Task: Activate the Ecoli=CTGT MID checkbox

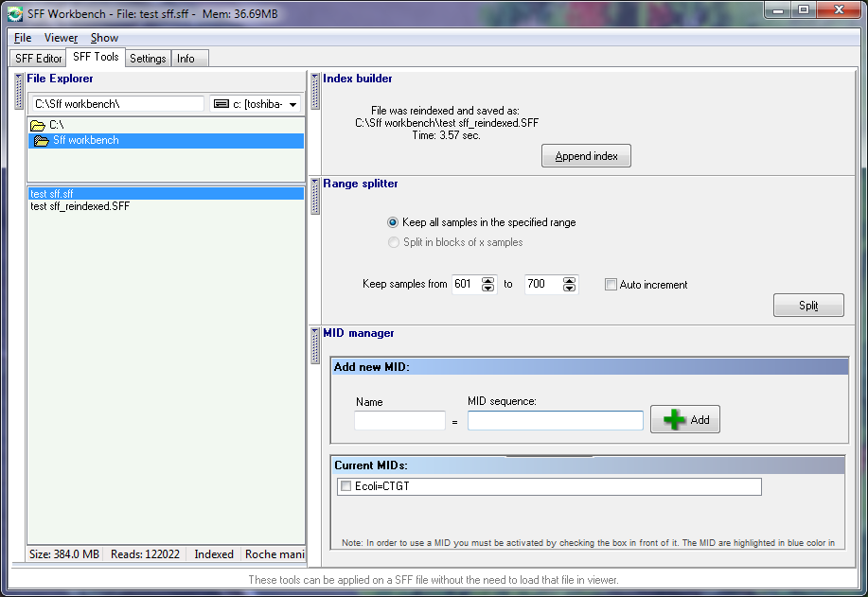Action: pyautogui.click(x=346, y=485)
